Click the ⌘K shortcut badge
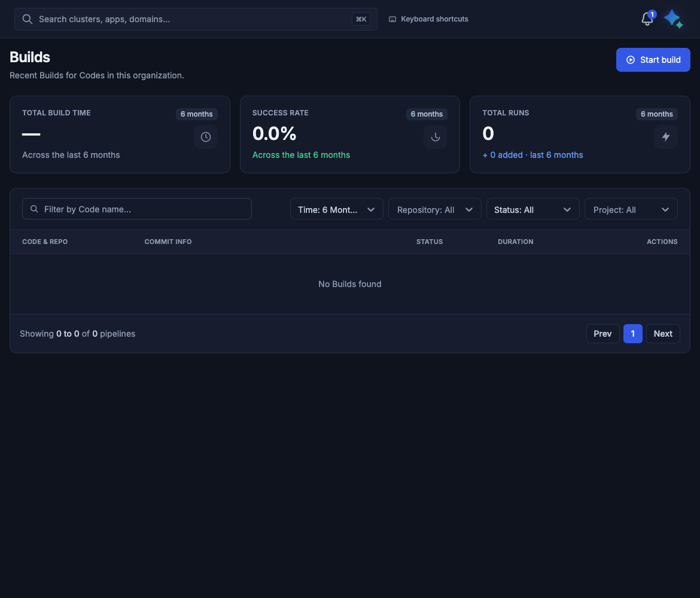The width and height of the screenshot is (700, 598). pos(361,19)
